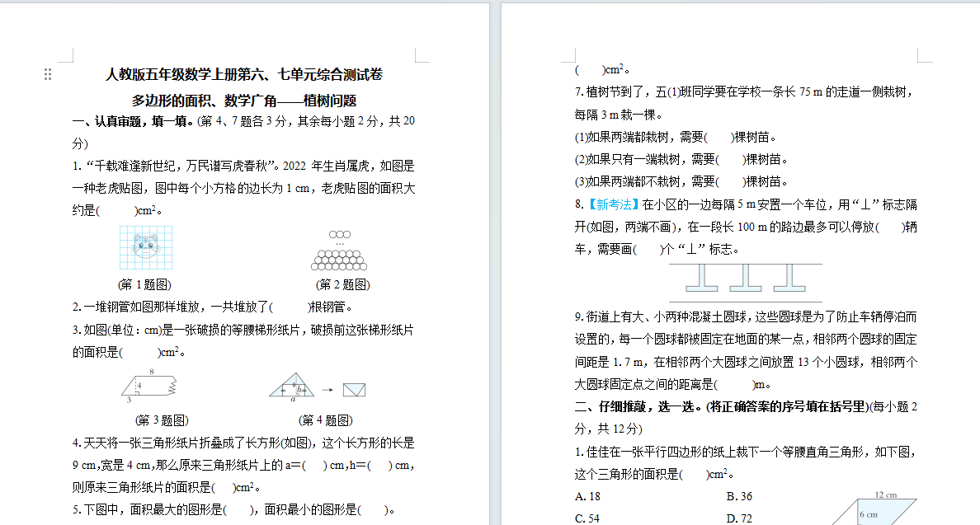980x525 pixels.
Task: Click the line "则原来三角形纸片的面积是( )cm²。"
Action: pos(167,487)
